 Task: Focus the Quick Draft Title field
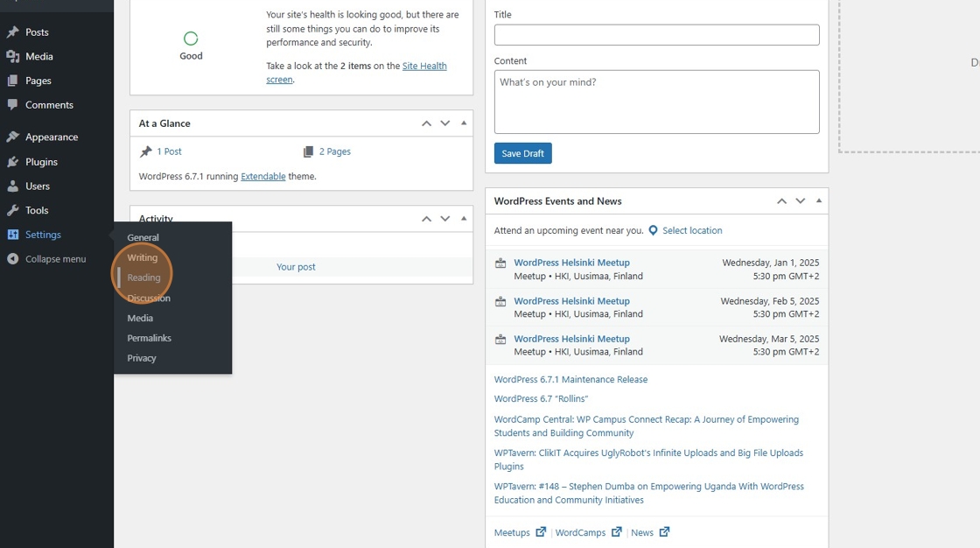point(657,35)
